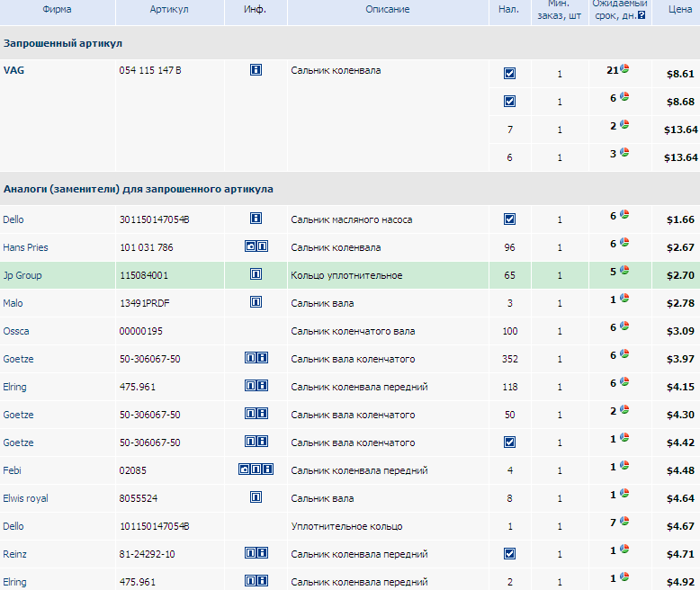This screenshot has height=590, width=700.
Task: Click Мин. заказ, шт column header
Action: pos(559,10)
